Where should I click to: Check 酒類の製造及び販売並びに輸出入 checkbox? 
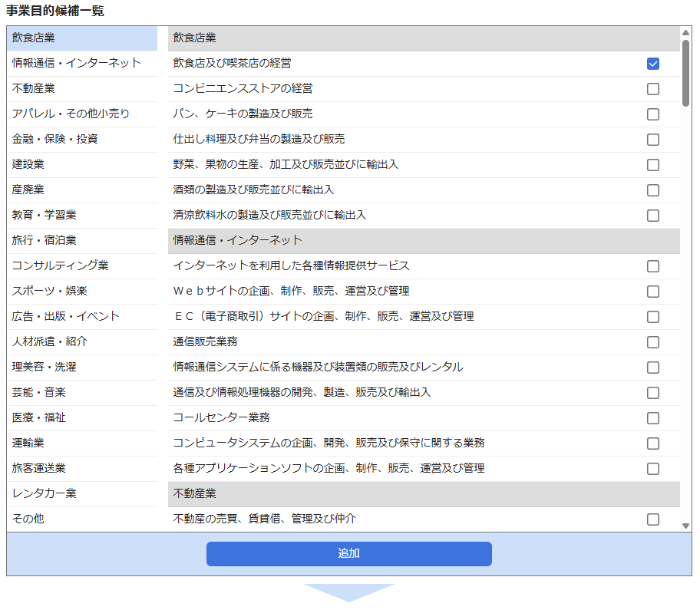(x=653, y=190)
